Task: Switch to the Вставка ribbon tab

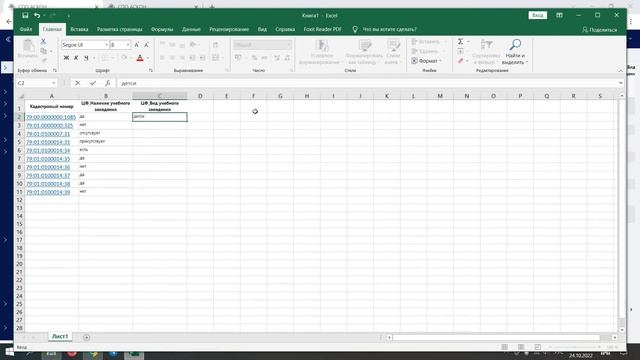Action: (x=79, y=29)
